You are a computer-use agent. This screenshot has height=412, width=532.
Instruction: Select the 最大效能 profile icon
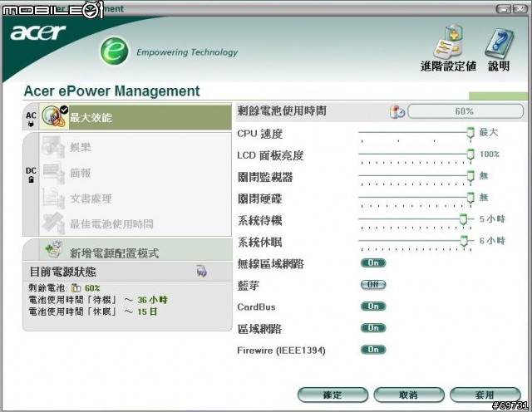pos(54,116)
